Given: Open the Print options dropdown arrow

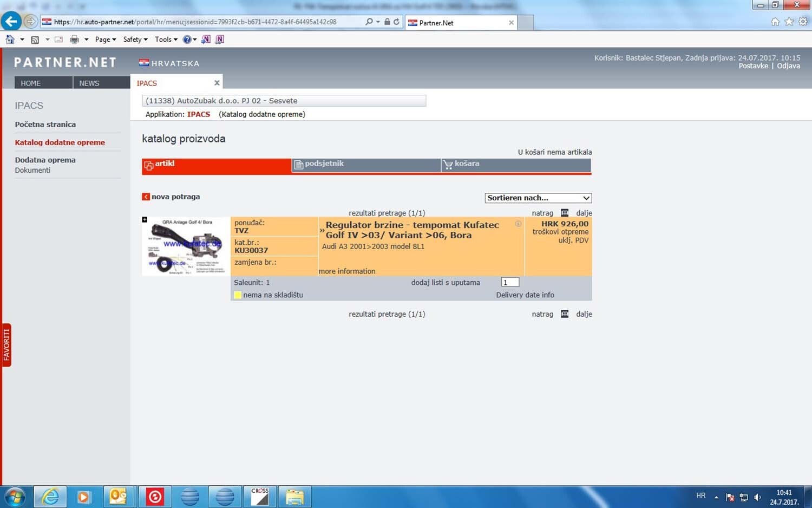Looking at the screenshot, I should [x=86, y=39].
